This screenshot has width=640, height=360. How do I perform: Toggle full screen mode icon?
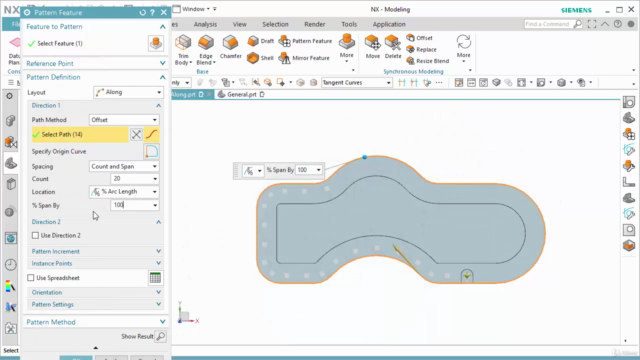pos(592,24)
